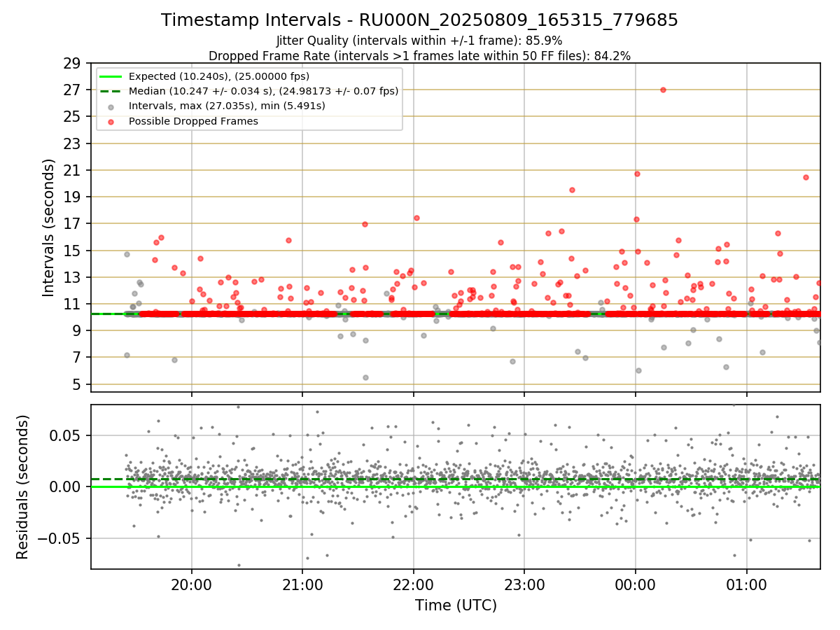Click the 9 tick on the intervals axis
The image size is (840, 630).
pyautogui.click(x=77, y=330)
